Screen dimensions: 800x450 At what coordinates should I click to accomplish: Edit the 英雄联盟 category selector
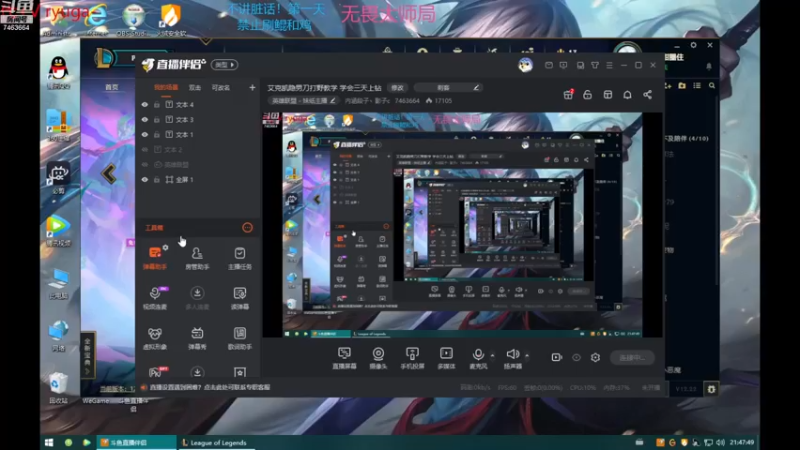pyautogui.click(x=303, y=101)
